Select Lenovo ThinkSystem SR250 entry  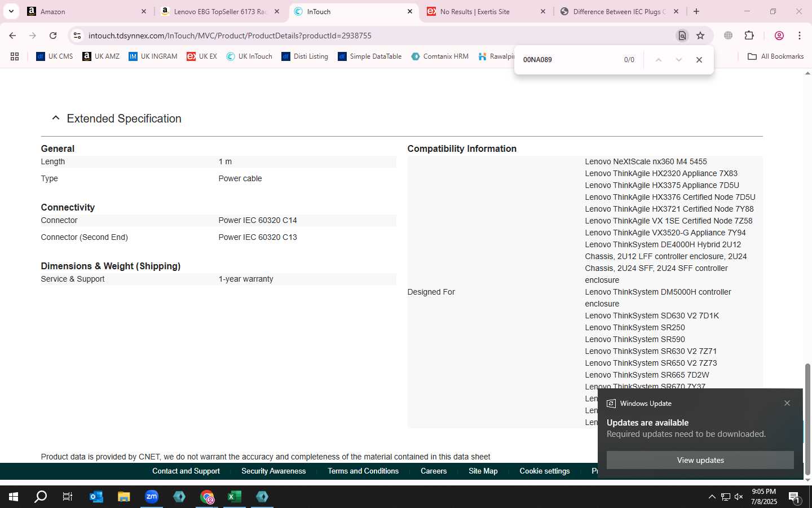635,327
